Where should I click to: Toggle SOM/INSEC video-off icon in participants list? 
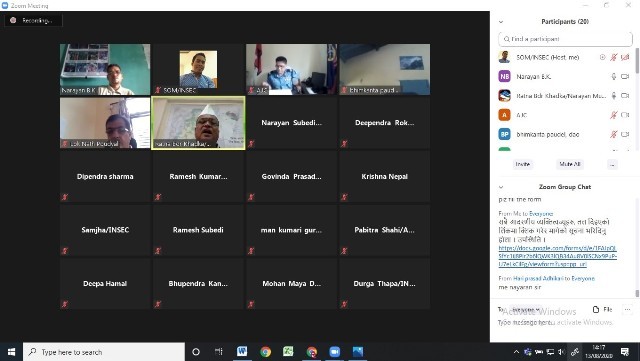click(625, 58)
